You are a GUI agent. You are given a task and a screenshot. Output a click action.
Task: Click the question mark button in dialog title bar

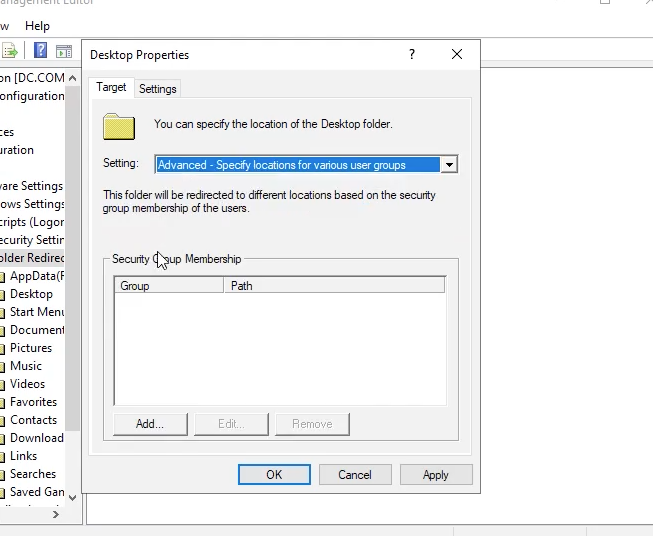[x=412, y=55]
